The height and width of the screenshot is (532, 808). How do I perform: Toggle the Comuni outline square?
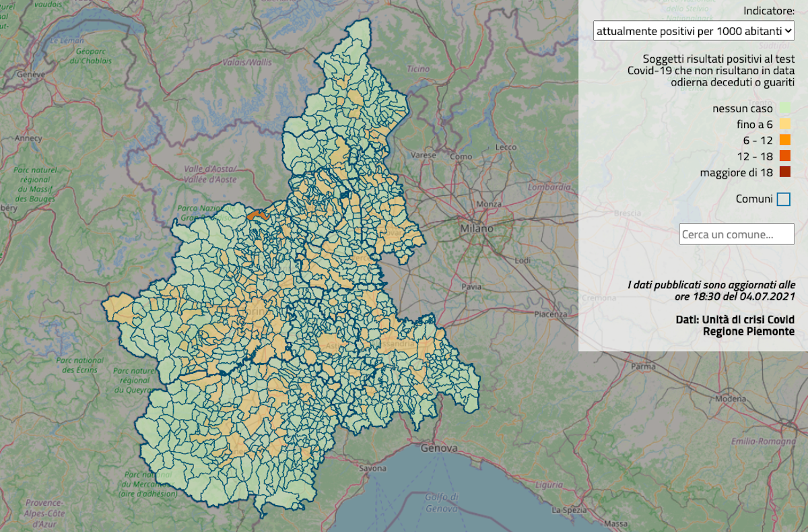coord(783,199)
